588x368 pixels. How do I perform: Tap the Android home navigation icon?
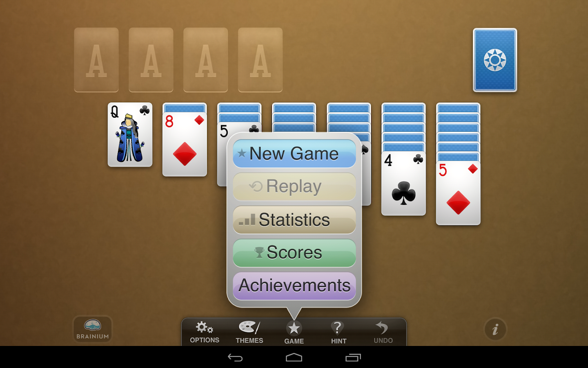point(294,358)
